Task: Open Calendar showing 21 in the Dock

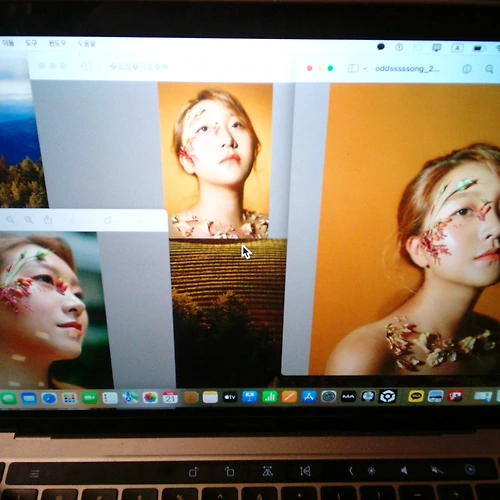Action: [x=170, y=398]
